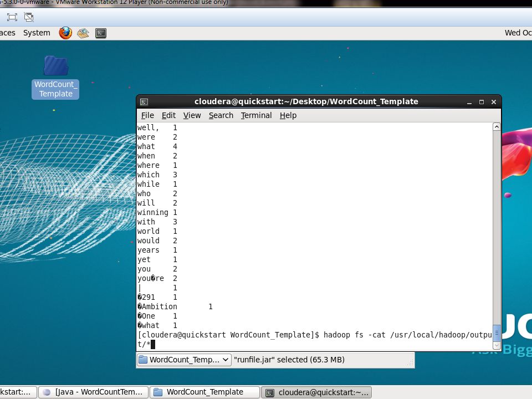Open the Terminal menu

256,115
